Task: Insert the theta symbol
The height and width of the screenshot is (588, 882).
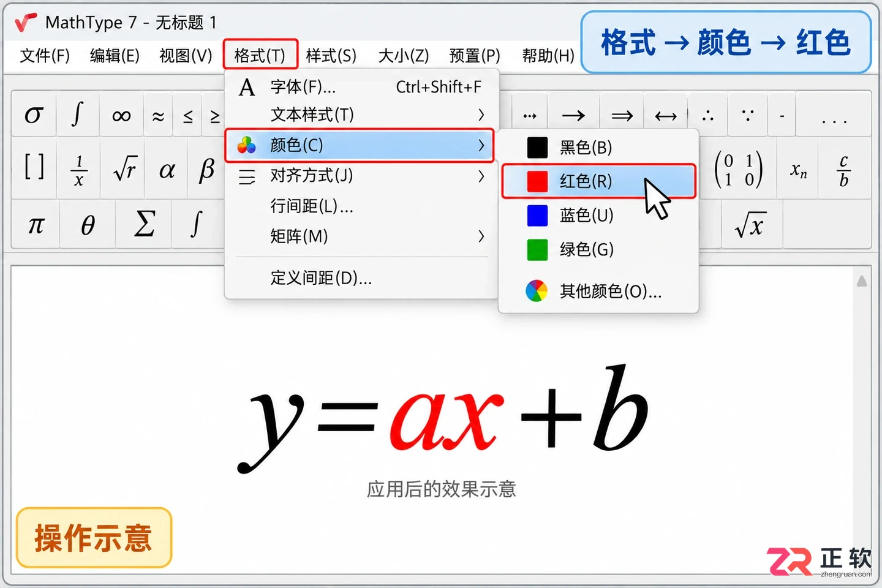Action: click(88, 224)
